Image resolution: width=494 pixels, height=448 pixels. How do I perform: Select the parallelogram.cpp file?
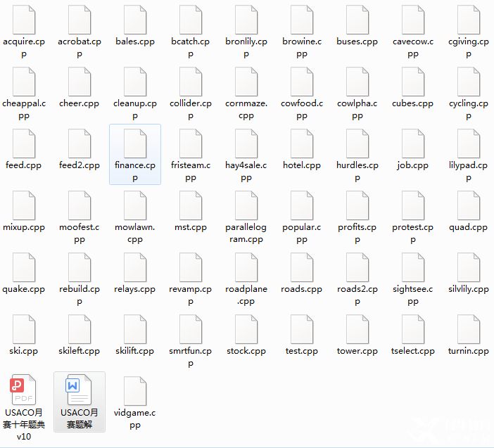246,205
